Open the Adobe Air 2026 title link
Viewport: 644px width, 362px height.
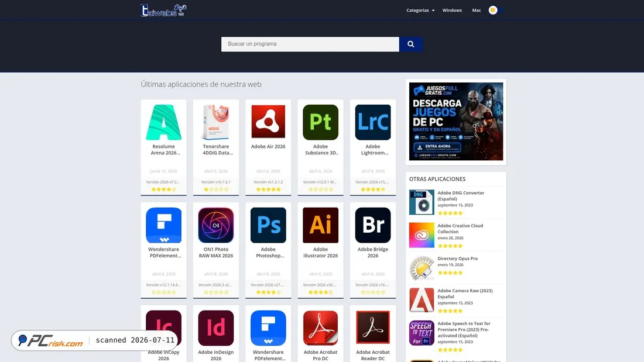click(x=268, y=147)
